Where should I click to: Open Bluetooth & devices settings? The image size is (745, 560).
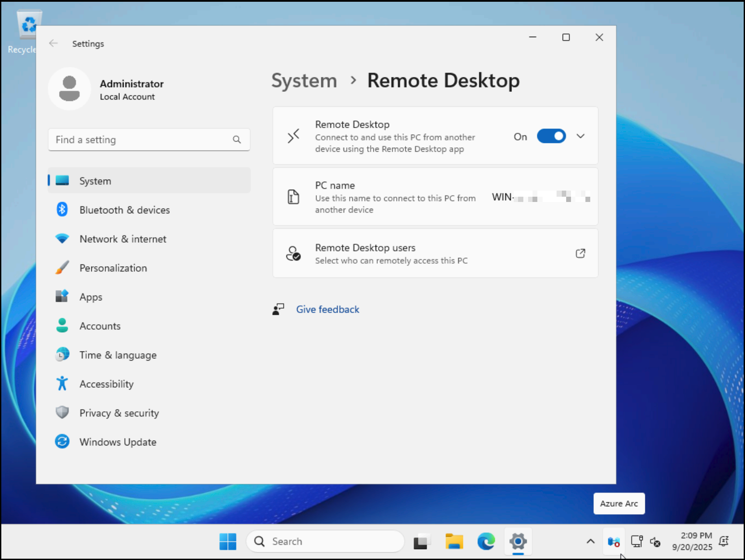pyautogui.click(x=124, y=210)
